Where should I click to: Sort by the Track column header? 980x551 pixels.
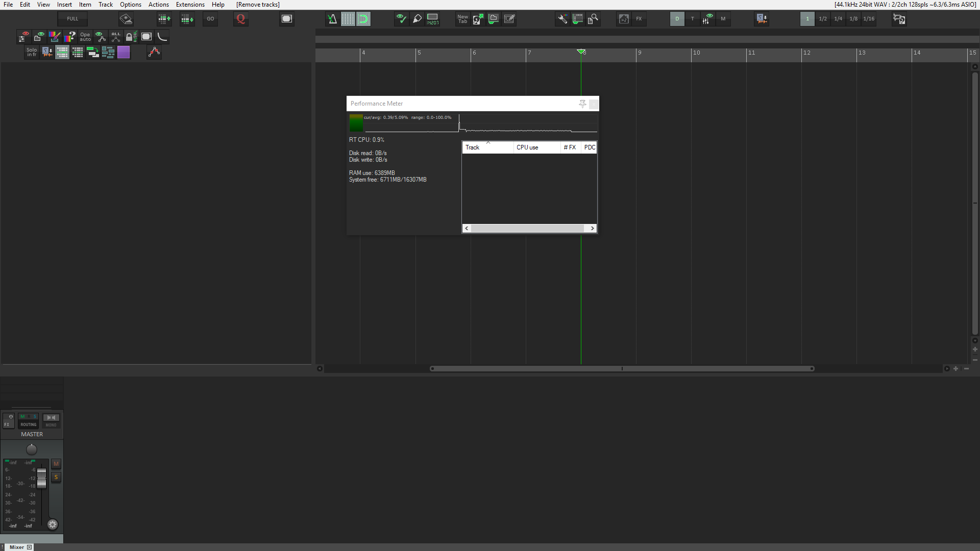[x=473, y=147]
